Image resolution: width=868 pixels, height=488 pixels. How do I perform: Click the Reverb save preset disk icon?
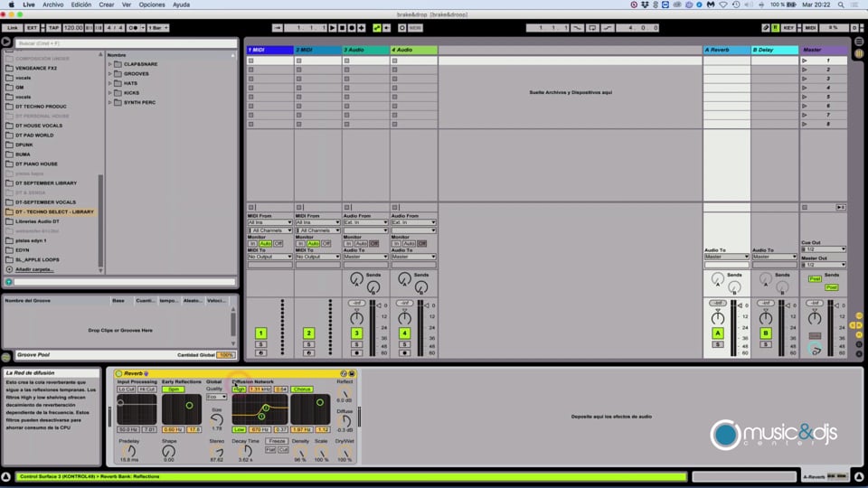352,373
